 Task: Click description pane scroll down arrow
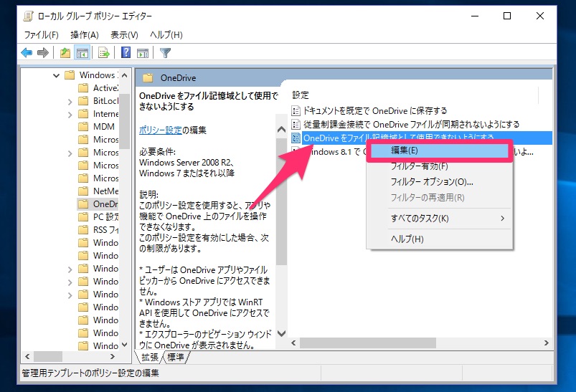coord(281,334)
